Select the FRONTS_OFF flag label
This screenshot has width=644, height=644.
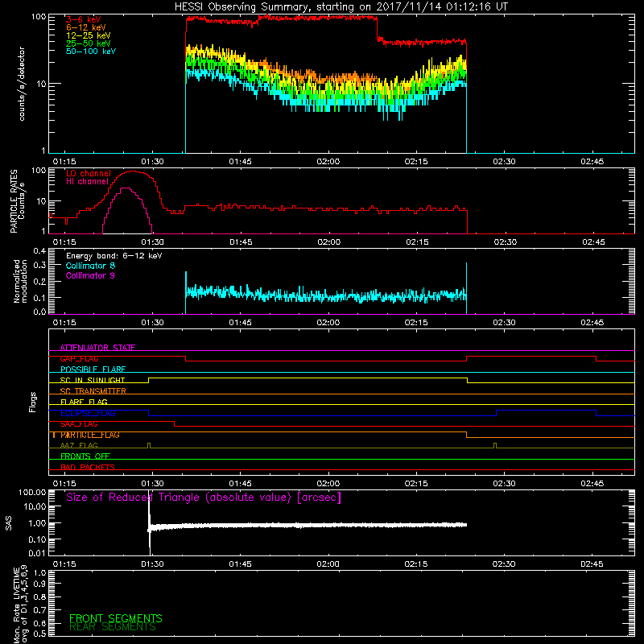coord(85,456)
